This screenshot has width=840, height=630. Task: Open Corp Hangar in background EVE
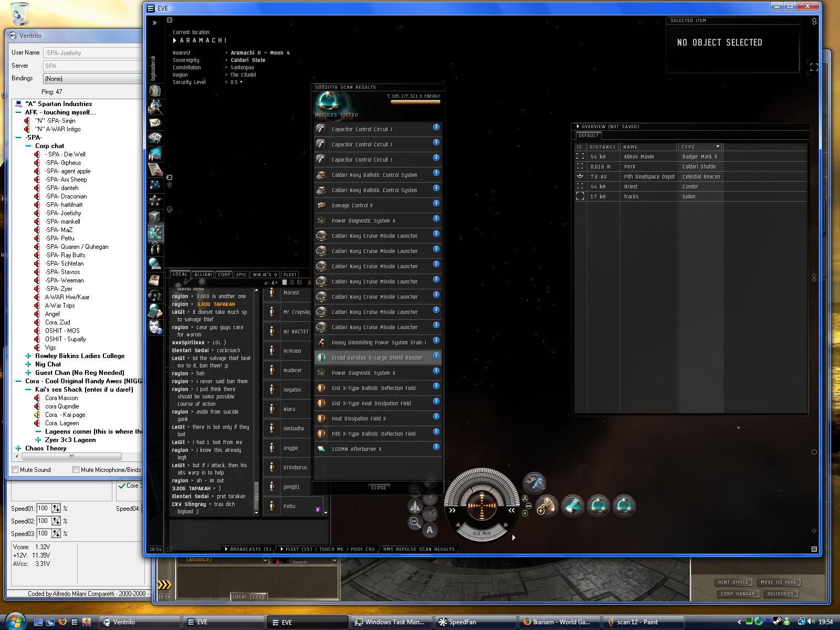[738, 594]
